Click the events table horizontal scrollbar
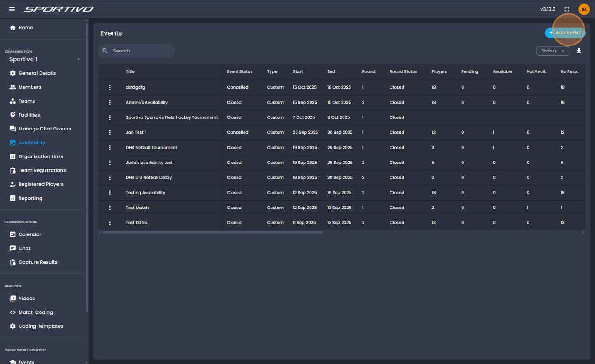The image size is (595, 364). point(212,232)
